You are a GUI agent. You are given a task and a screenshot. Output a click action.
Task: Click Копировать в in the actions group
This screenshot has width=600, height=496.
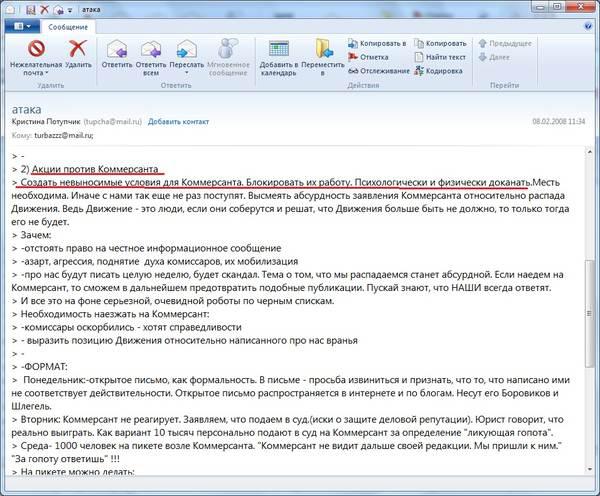coord(377,43)
